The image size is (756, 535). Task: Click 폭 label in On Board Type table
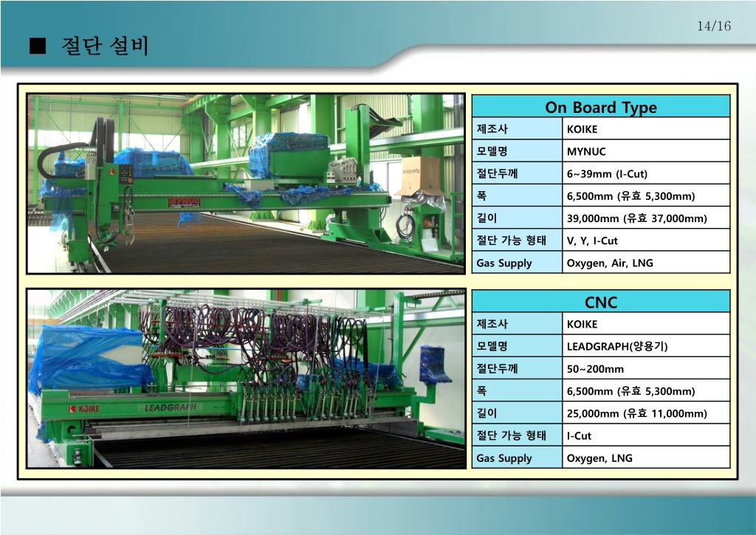pos(481,196)
